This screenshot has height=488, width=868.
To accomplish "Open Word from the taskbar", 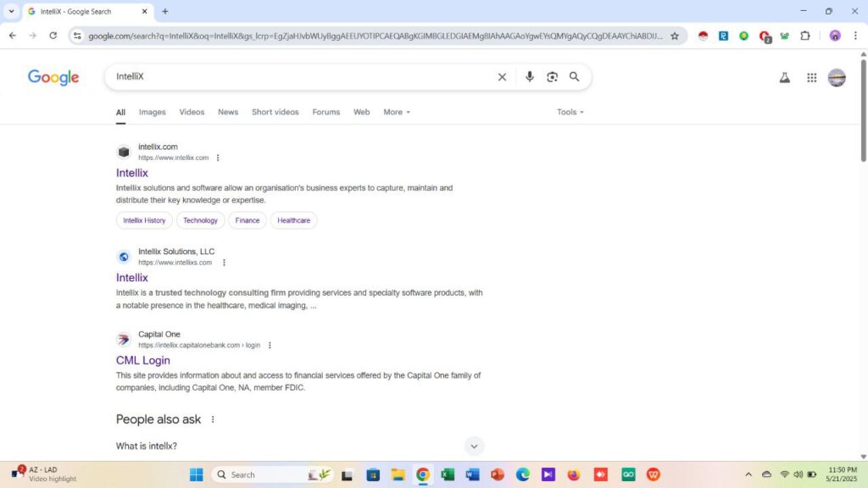I will [x=472, y=474].
